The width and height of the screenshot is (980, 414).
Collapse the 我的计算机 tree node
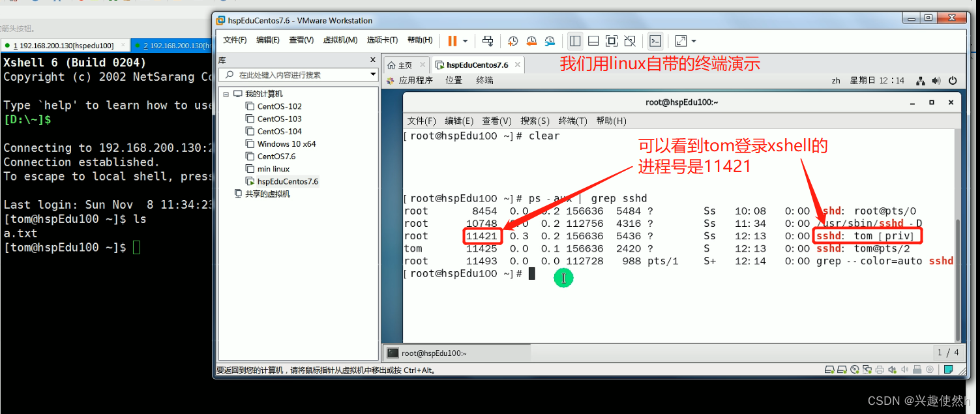click(x=226, y=94)
